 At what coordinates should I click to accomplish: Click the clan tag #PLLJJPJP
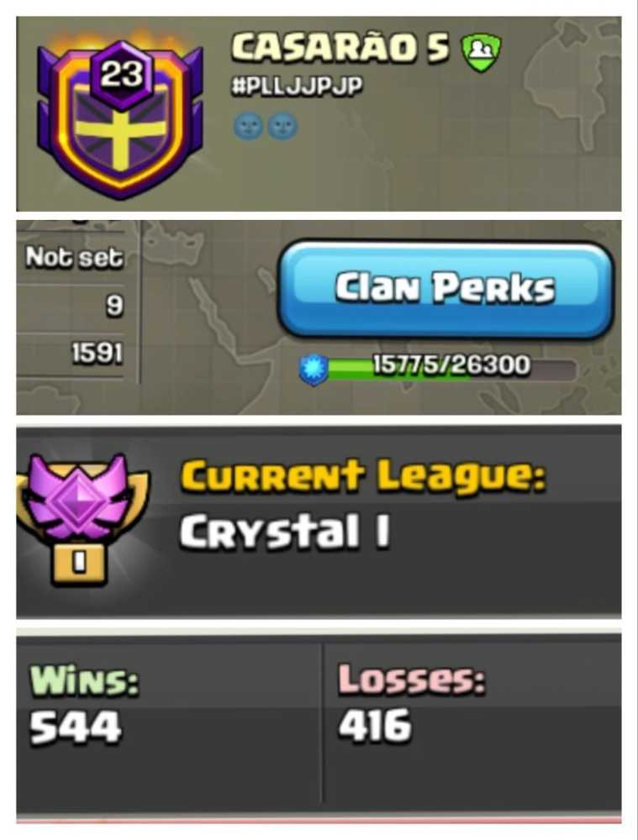[x=297, y=86]
